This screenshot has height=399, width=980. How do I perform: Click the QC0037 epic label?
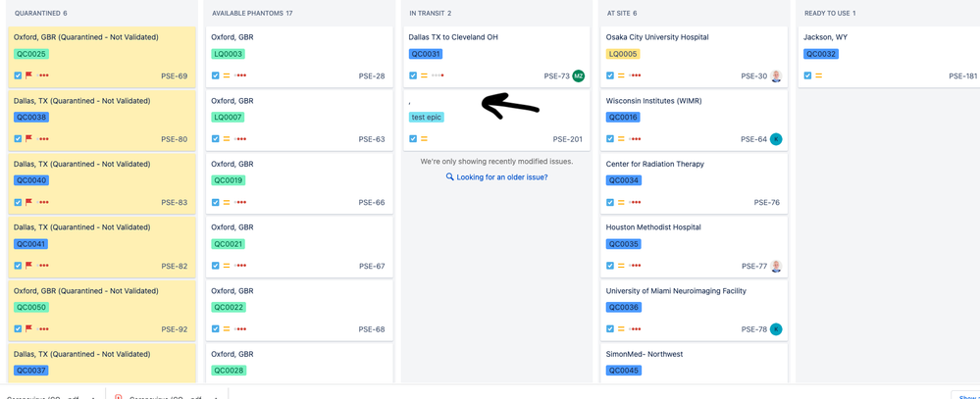tap(31, 371)
